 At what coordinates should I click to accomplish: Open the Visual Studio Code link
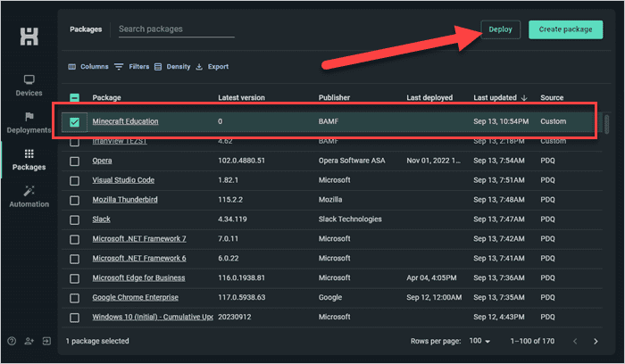pyautogui.click(x=123, y=180)
